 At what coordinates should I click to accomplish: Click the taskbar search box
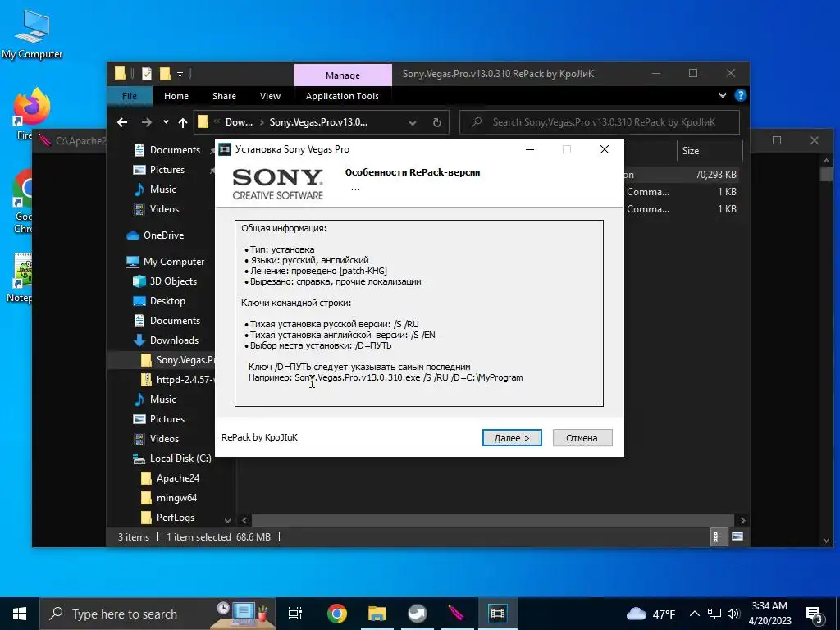click(x=157, y=614)
